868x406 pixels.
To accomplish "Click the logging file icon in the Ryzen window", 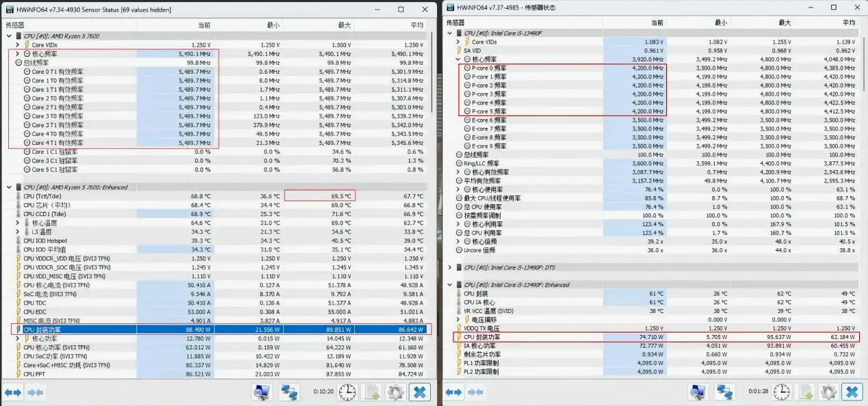I will [x=372, y=392].
